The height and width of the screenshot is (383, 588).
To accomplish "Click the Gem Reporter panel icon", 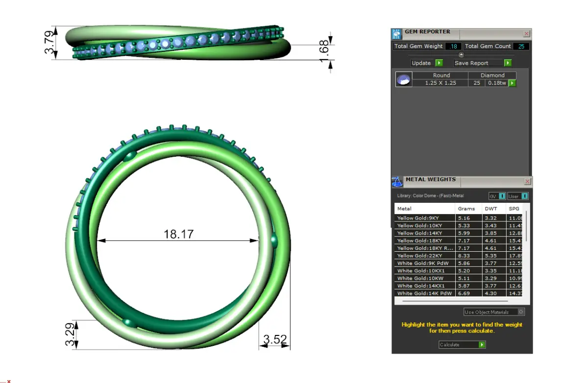I will 396,34.
